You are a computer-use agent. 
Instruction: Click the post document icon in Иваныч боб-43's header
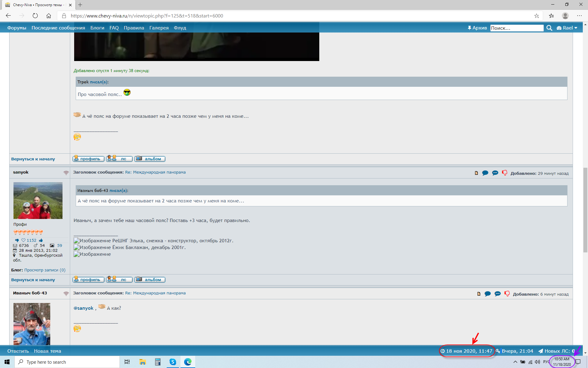click(x=479, y=294)
